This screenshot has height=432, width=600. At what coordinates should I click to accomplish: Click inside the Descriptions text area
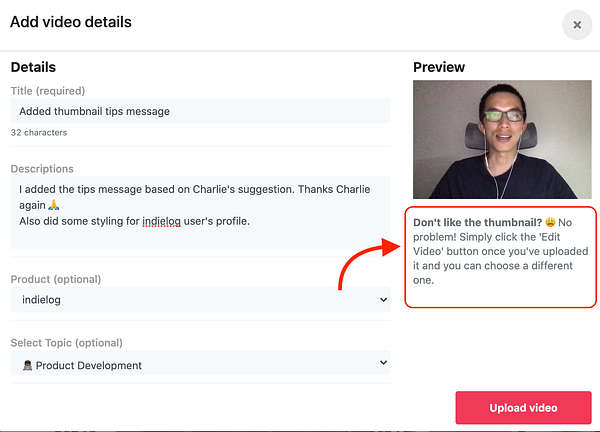[x=201, y=212]
